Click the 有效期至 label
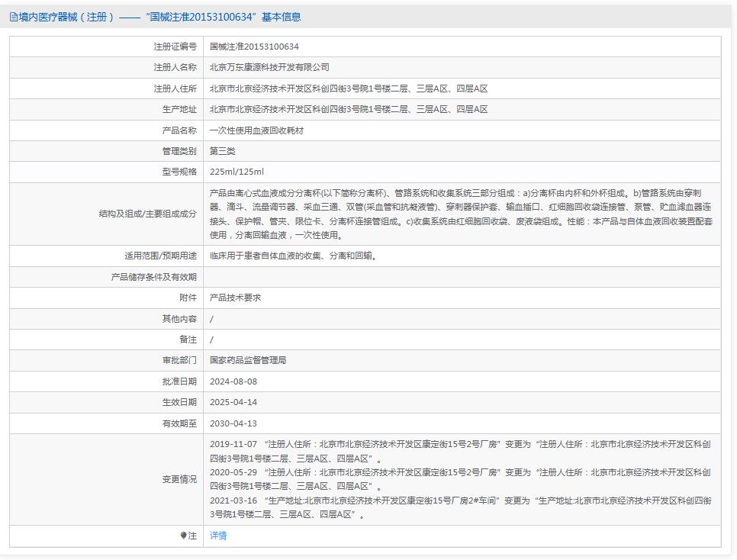Viewport: 737px width, 560px height. (x=179, y=423)
